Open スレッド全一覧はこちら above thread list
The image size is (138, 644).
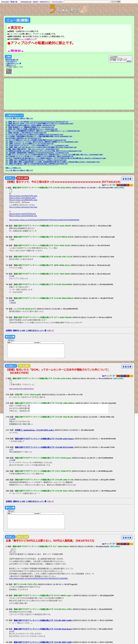point(13,118)
